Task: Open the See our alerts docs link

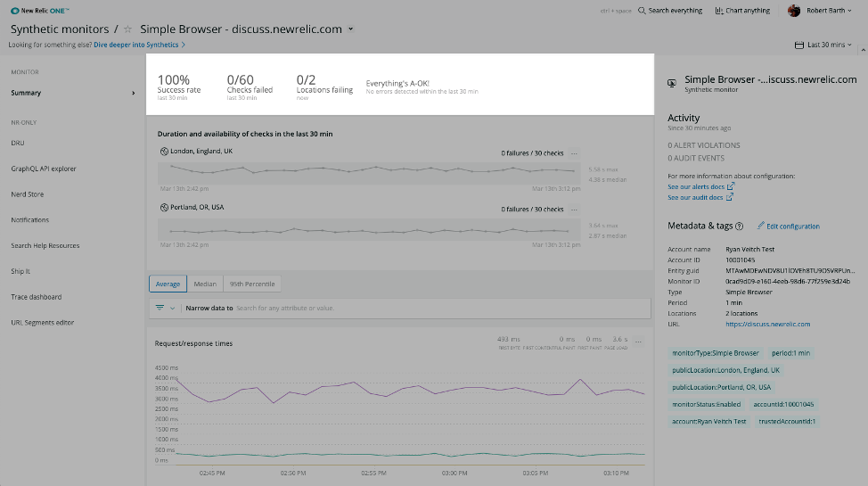Action: (696, 186)
